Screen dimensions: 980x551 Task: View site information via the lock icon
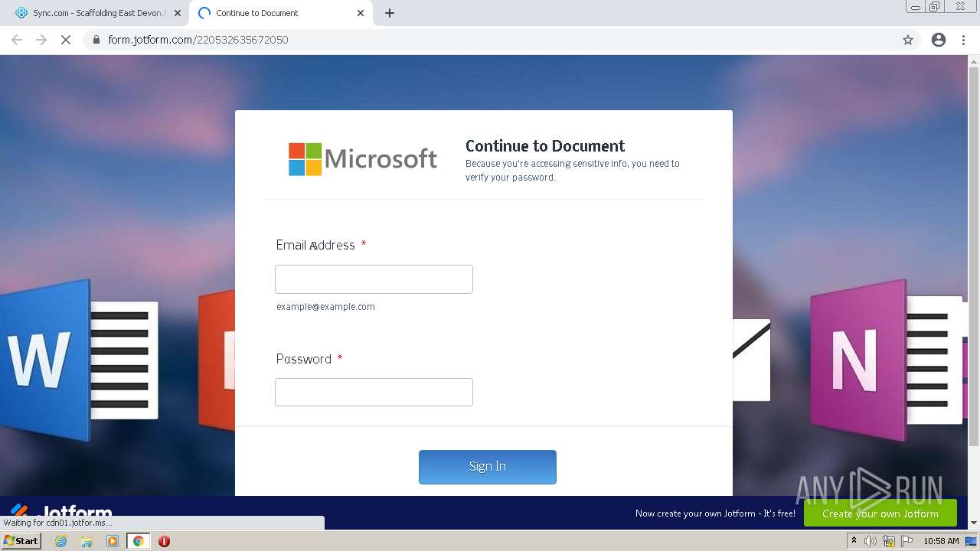click(96, 40)
